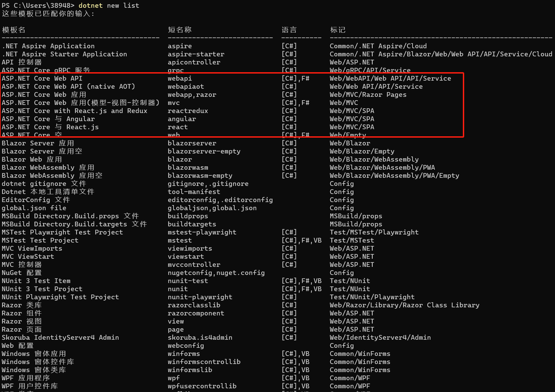Image resolution: width=555 pixels, height=392 pixels.
Task: Click the 'dotnet new list' command text
Action: 109,5
